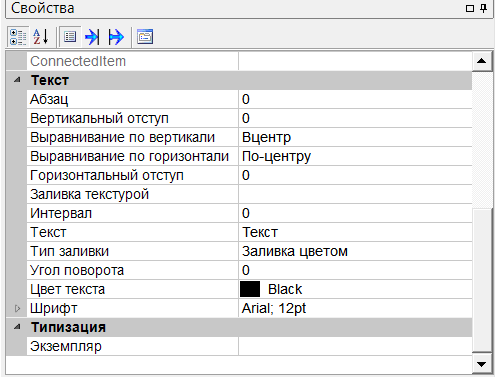Open Тип заливки value Заливка цветом
496x377 pixels.
(355, 251)
